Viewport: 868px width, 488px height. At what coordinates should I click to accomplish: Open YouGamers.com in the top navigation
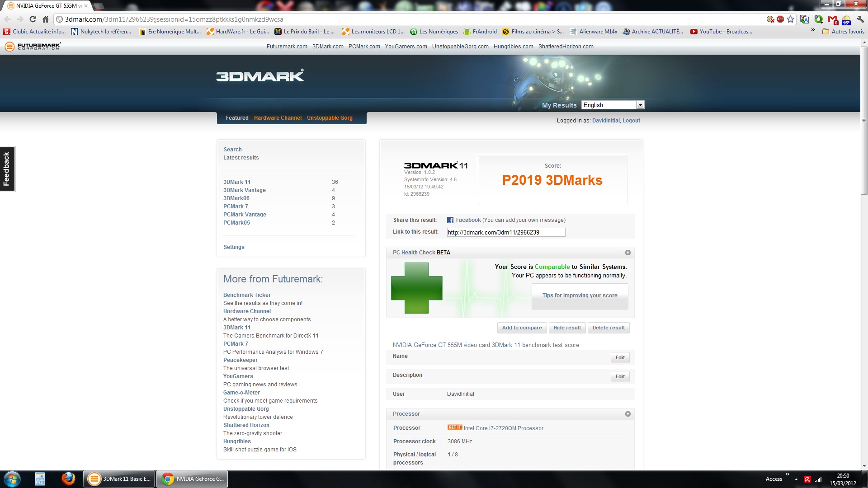pos(406,47)
